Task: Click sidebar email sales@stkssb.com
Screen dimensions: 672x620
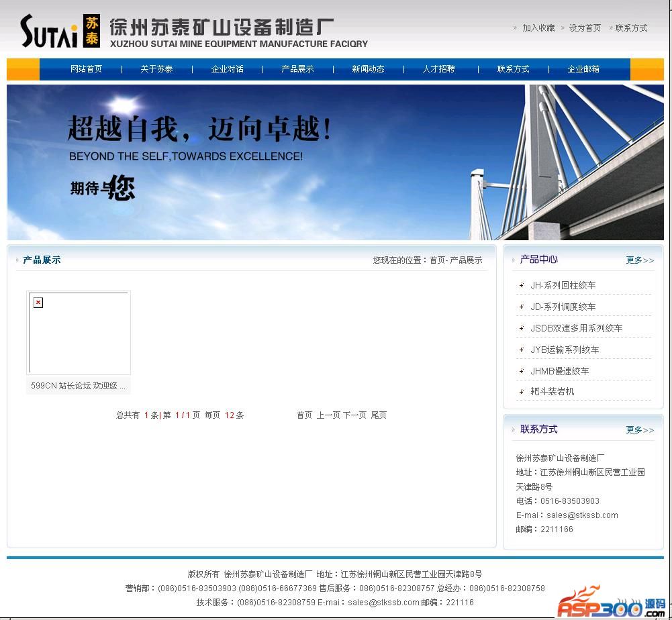Action: pos(582,515)
